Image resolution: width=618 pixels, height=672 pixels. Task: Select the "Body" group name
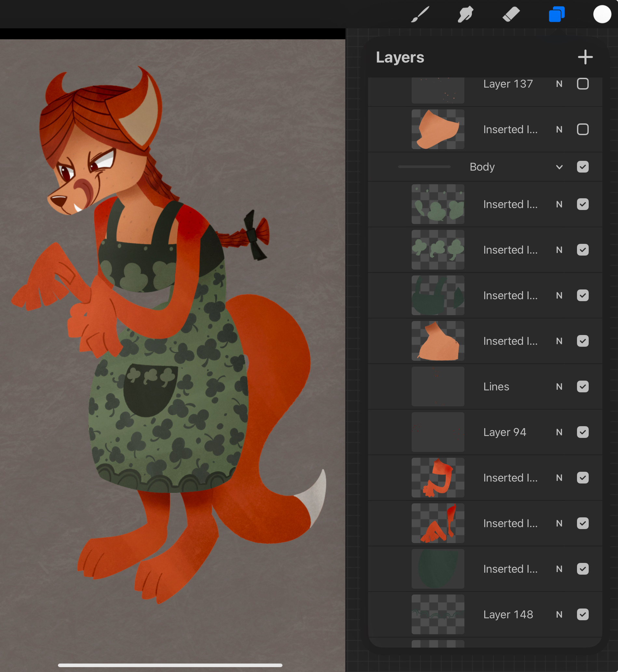coord(482,167)
